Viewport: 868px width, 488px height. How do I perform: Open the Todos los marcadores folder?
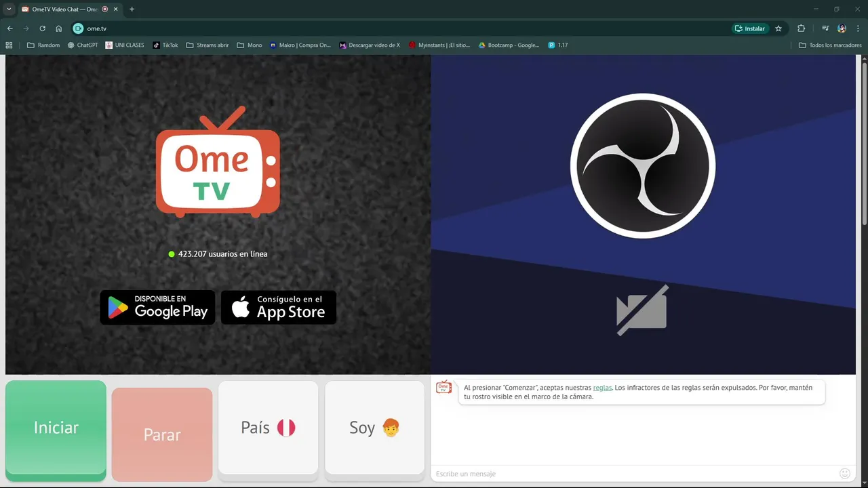click(830, 45)
